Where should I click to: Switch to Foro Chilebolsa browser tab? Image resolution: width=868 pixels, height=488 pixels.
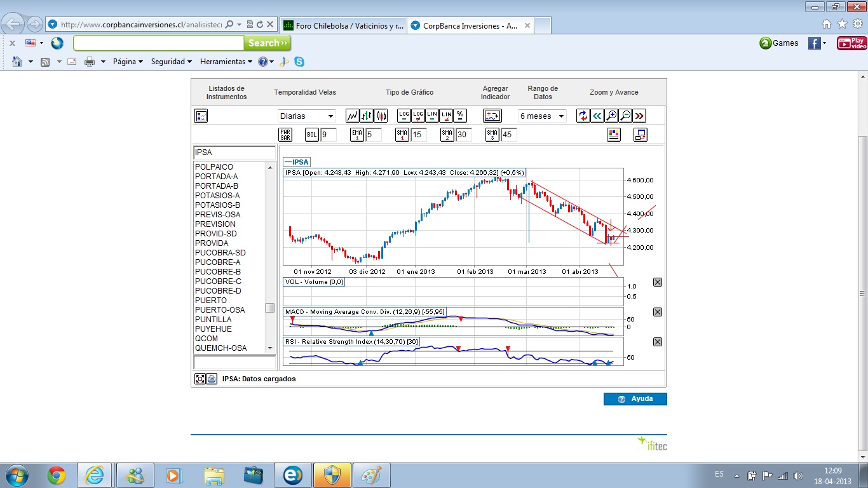[x=342, y=25]
